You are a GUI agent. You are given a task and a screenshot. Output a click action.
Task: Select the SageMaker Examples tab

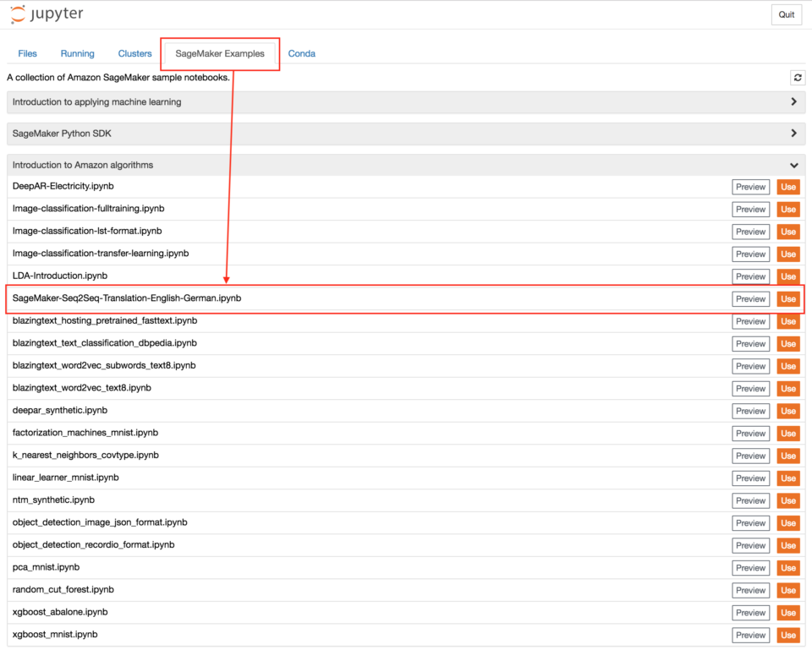coord(219,52)
